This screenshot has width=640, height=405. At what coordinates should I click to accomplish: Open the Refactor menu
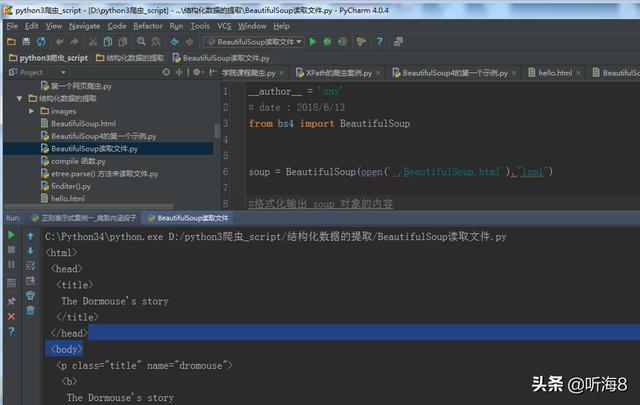tap(148, 26)
